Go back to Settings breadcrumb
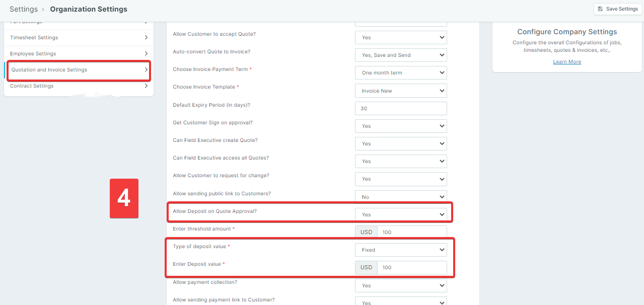 [x=23, y=9]
